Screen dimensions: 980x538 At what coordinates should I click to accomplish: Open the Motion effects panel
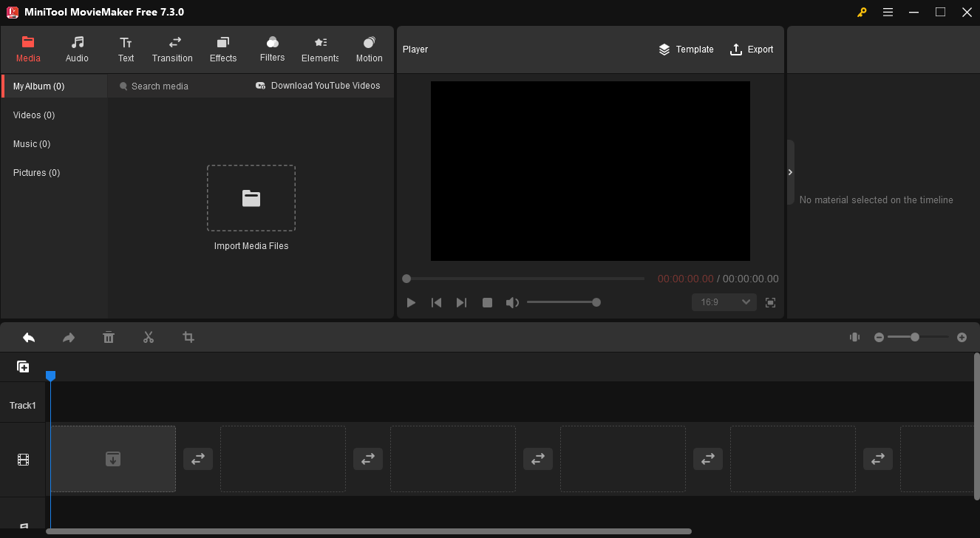click(368, 49)
